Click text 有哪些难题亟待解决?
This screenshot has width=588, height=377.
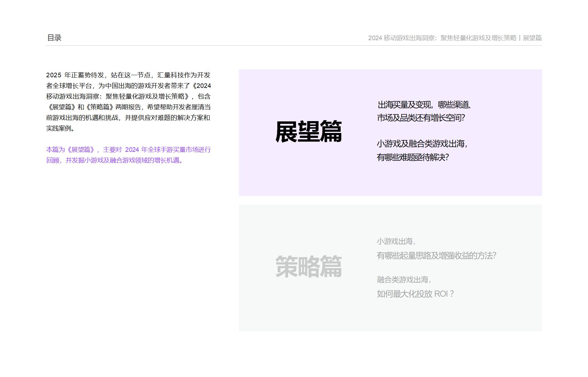(413, 157)
